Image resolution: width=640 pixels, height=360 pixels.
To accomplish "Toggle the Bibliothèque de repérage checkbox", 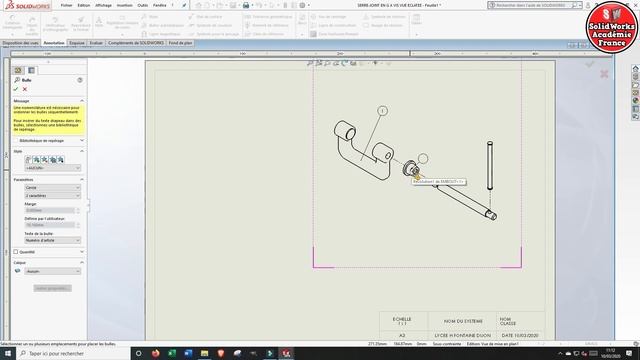I will coord(16,140).
